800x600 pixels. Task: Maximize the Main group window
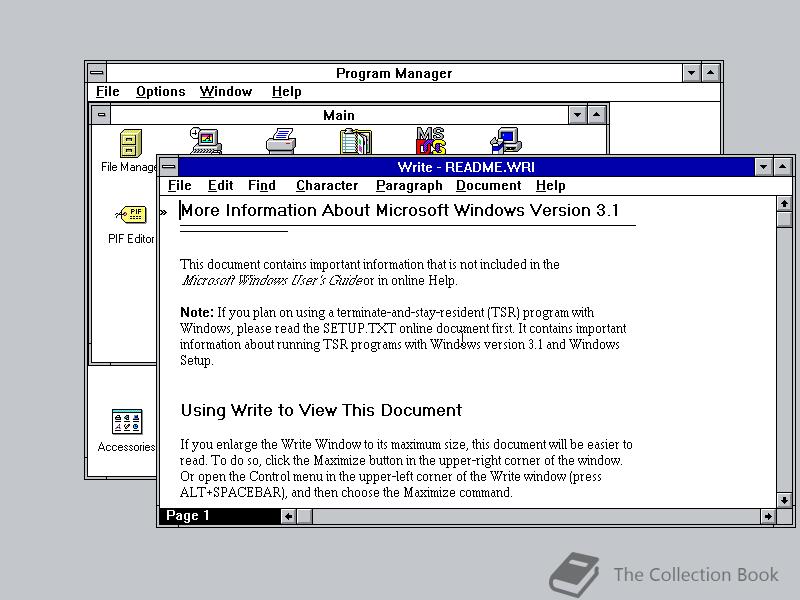point(596,115)
